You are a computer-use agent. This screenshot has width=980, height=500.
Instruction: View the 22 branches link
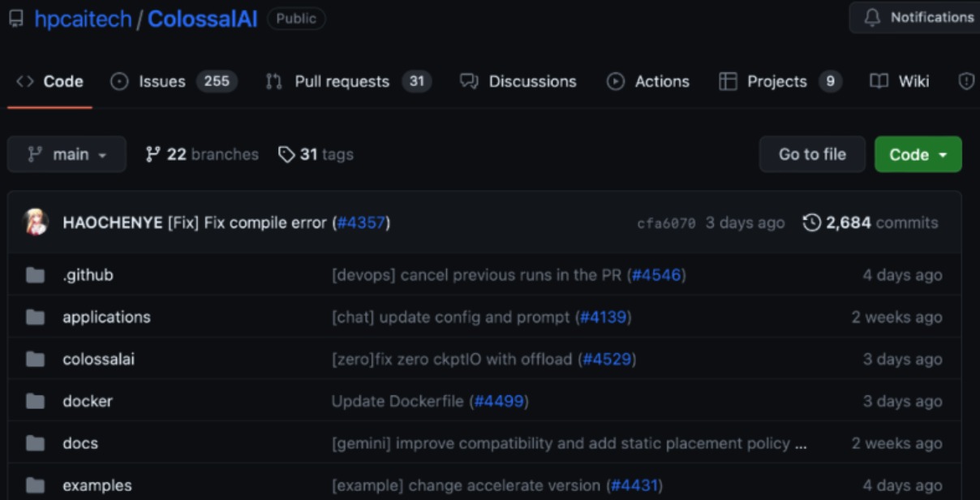pos(202,154)
